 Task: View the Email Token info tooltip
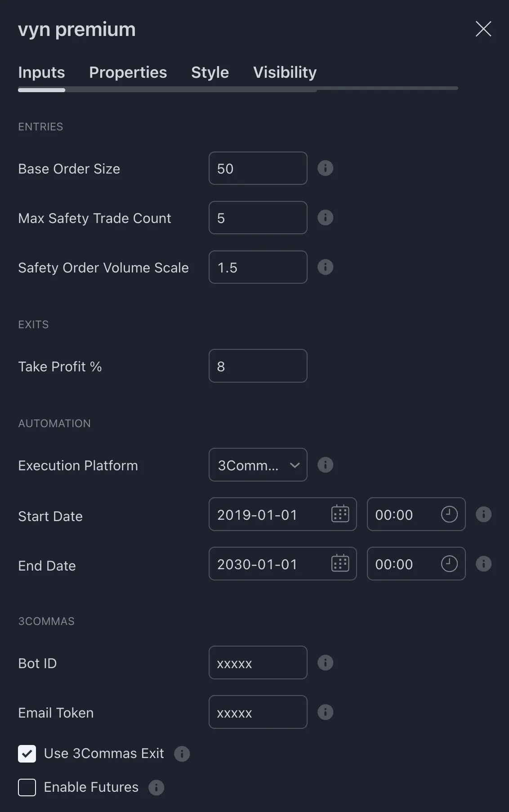coord(325,712)
